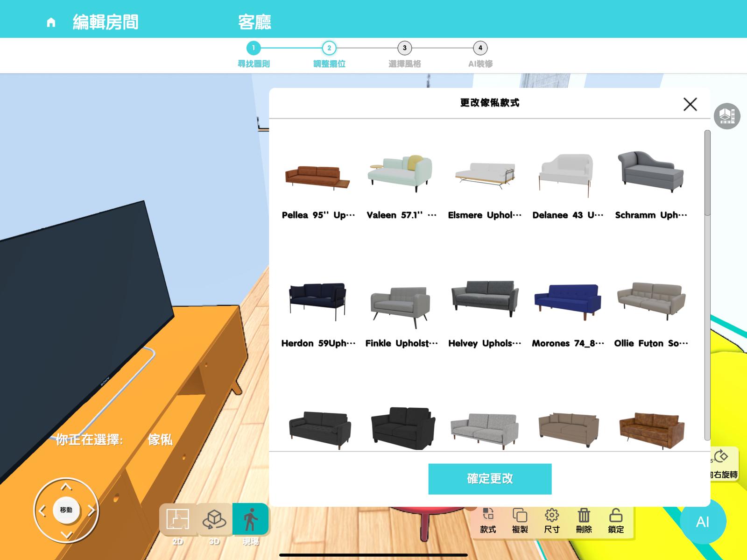Screen dimensions: 747x560
Task: Click the 刪除 delete icon
Action: click(x=585, y=523)
